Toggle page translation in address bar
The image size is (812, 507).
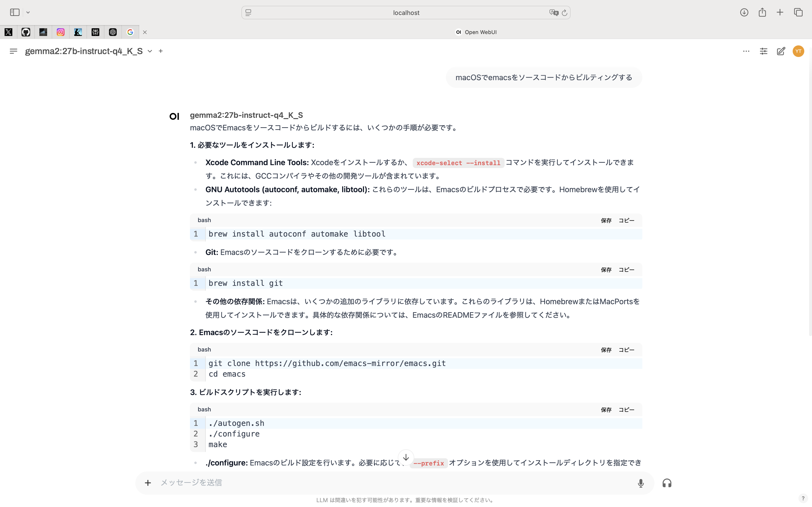554,12
